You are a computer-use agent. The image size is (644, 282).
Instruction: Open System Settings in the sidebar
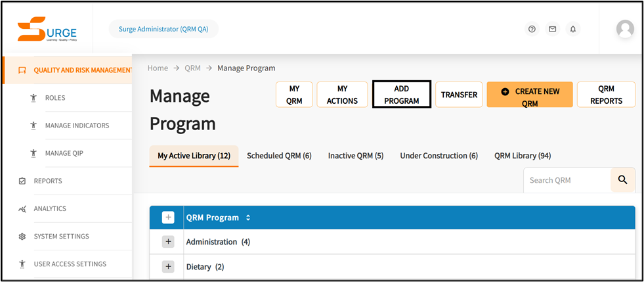tap(61, 236)
